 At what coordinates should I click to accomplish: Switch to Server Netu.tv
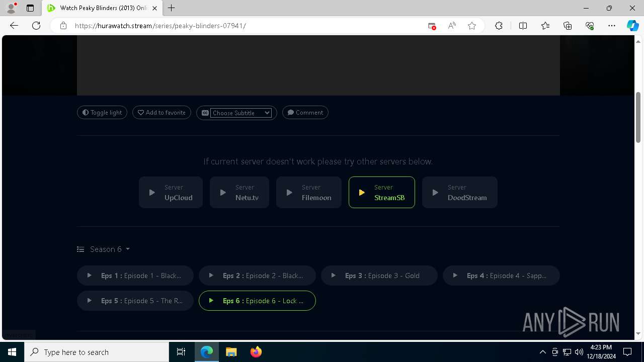coord(239,192)
